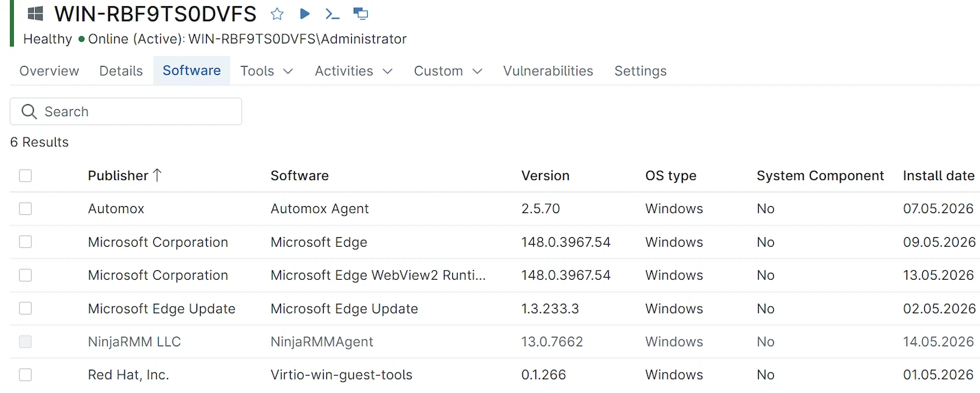The image size is (980, 393).
Task: Sort by Publisher column header
Action: pyautogui.click(x=118, y=175)
